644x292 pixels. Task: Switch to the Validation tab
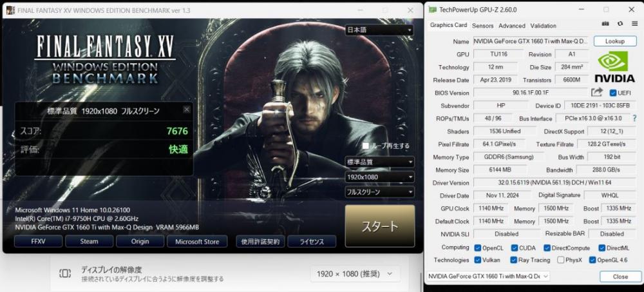[543, 26]
